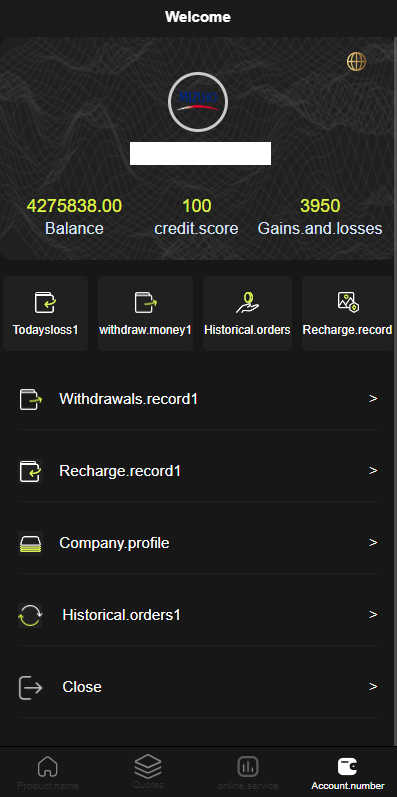Click the redacted username field

coord(200,154)
